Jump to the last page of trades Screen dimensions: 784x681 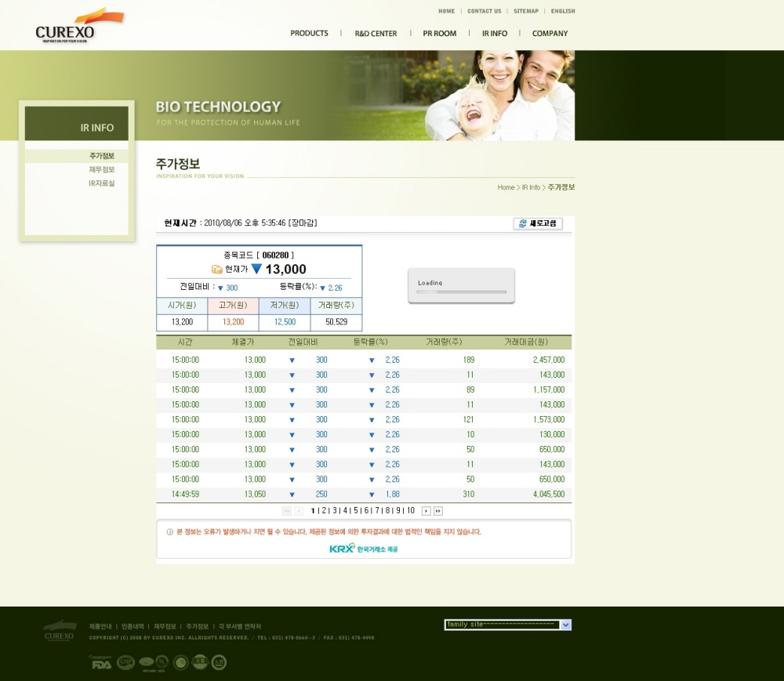coord(438,511)
